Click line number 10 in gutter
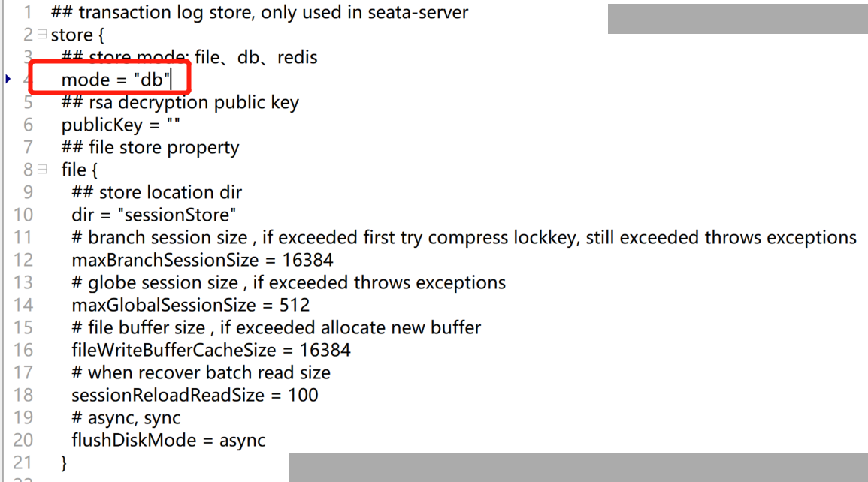The height and width of the screenshot is (482, 868). pyautogui.click(x=23, y=215)
